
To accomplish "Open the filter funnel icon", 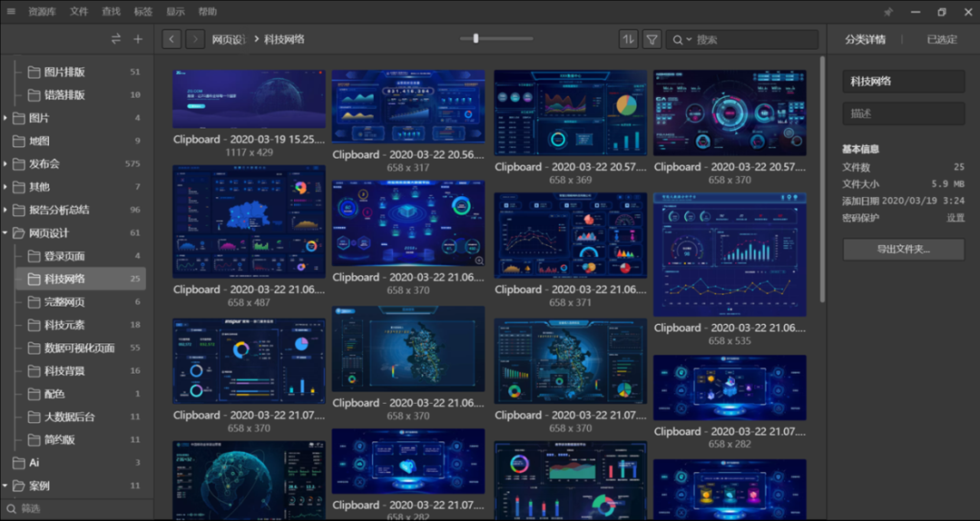I will pos(652,39).
